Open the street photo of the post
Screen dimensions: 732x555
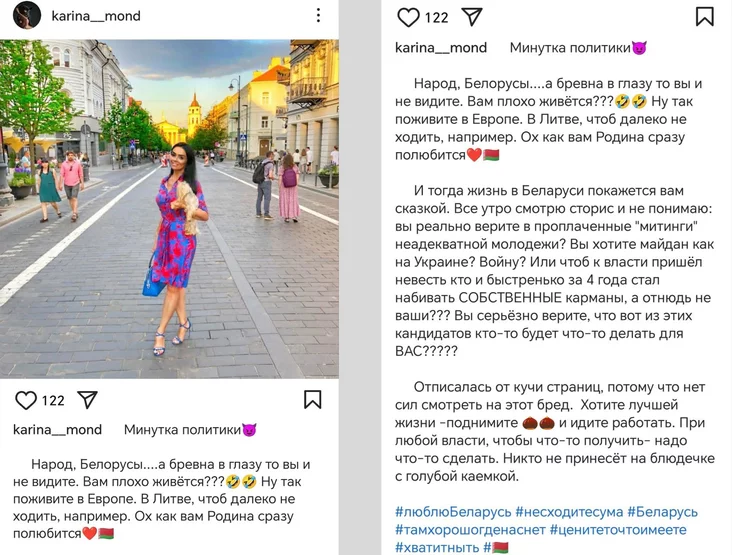(169, 209)
